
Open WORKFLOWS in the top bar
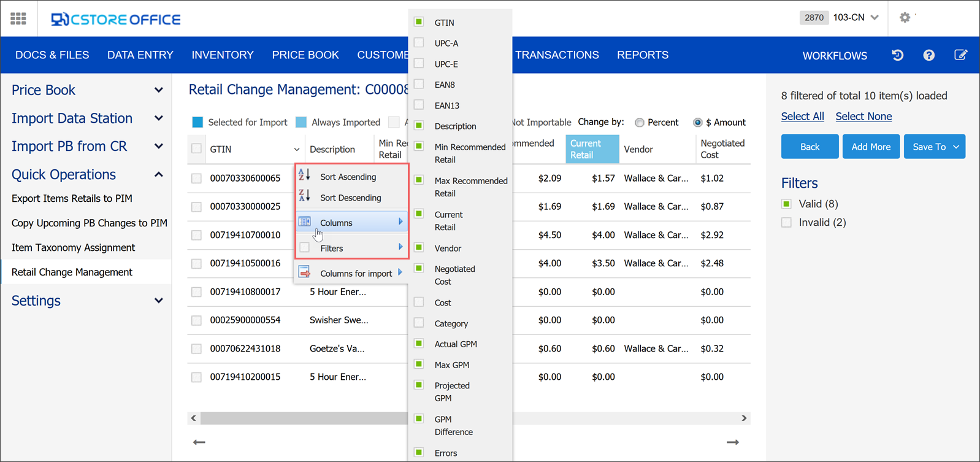pos(835,56)
